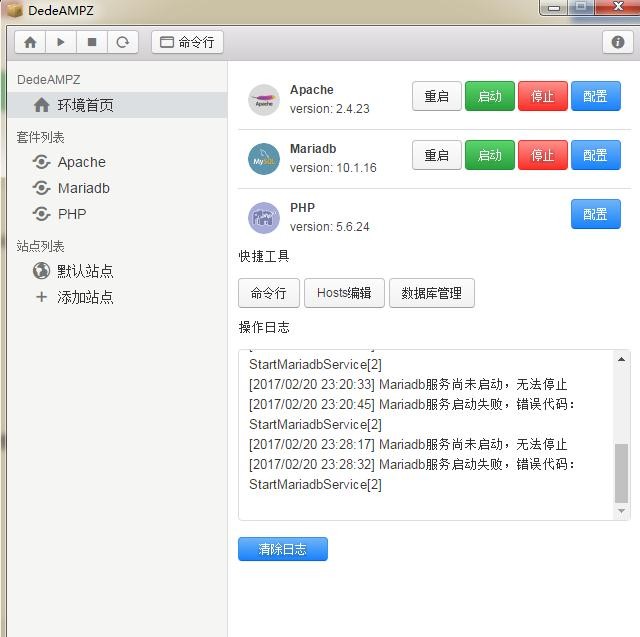Open the info about icon

point(618,42)
